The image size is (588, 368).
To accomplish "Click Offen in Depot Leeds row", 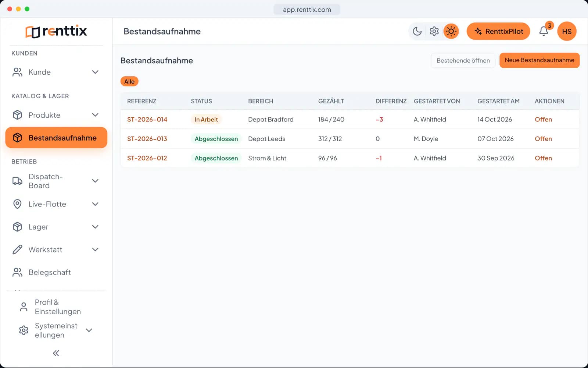I will point(543,139).
